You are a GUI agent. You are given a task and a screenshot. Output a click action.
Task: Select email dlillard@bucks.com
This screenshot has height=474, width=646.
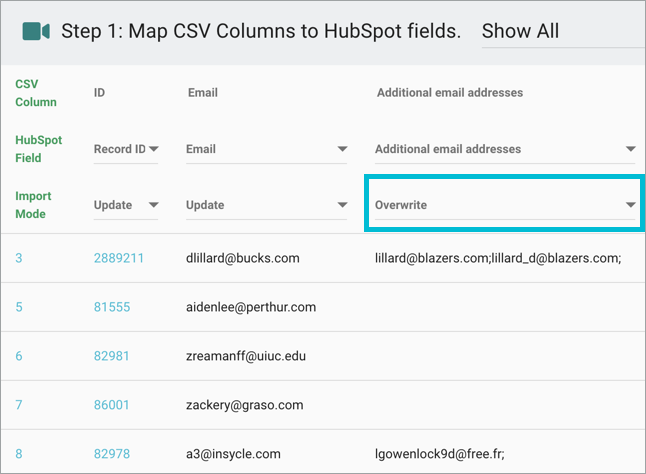(x=243, y=258)
